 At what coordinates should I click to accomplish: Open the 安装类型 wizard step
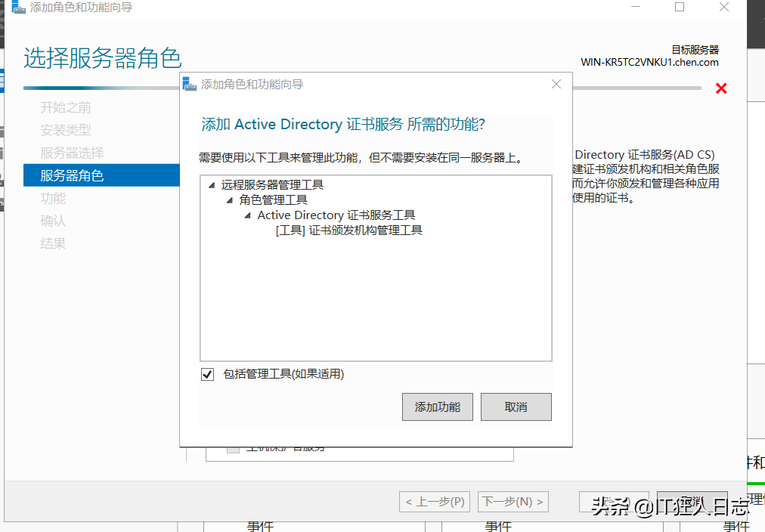coord(65,130)
